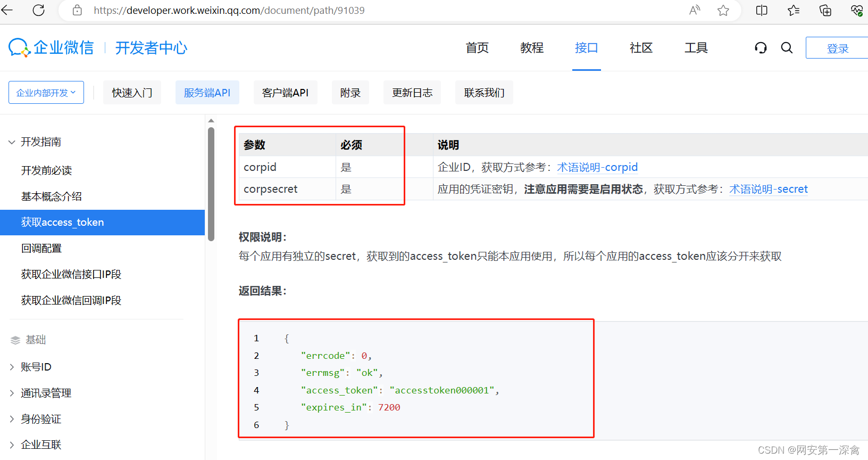This screenshot has height=460, width=868.
Task: Expand the 身份验证 tree item
Action: coord(12,419)
